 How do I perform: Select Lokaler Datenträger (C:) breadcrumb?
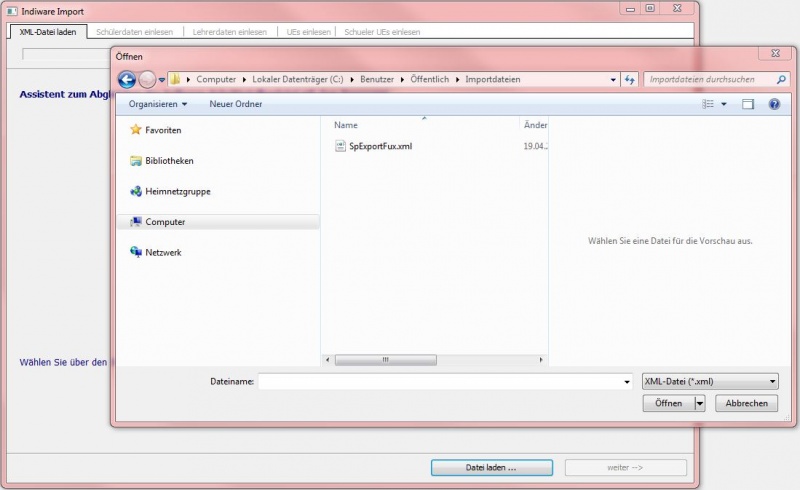pyautogui.click(x=297, y=80)
